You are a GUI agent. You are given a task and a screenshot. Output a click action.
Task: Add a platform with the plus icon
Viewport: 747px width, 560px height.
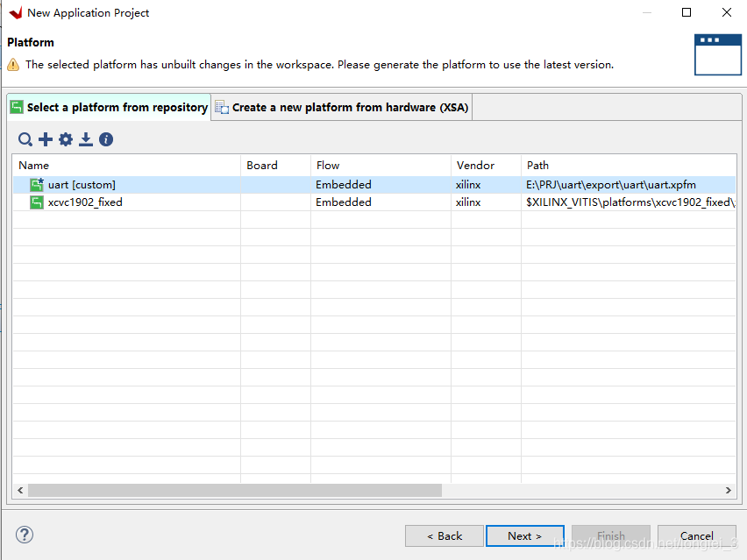pyautogui.click(x=46, y=139)
